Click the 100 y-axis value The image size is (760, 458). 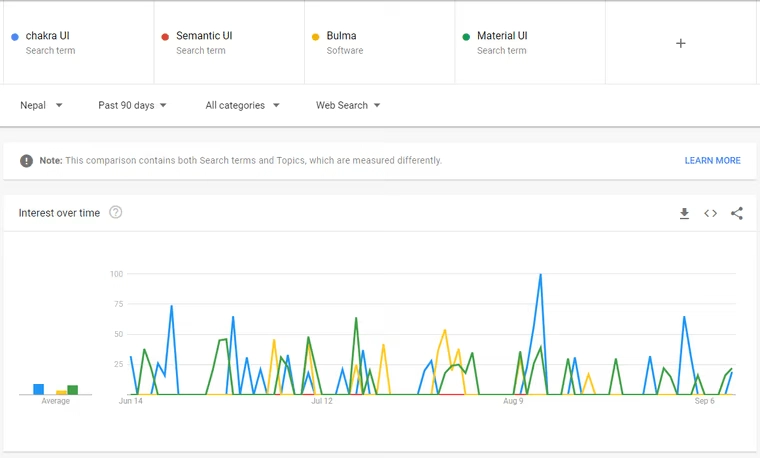[x=116, y=274]
